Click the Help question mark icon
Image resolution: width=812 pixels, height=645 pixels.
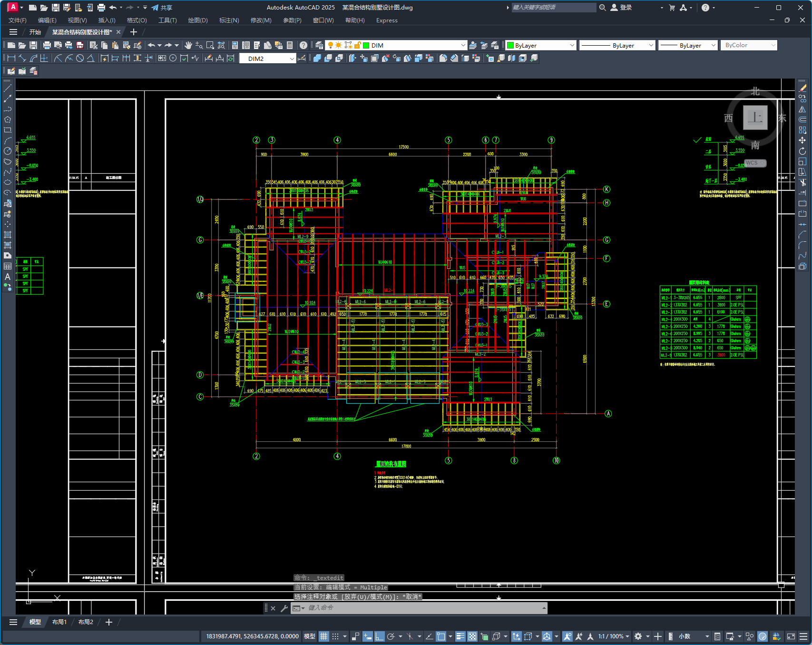coord(303,45)
